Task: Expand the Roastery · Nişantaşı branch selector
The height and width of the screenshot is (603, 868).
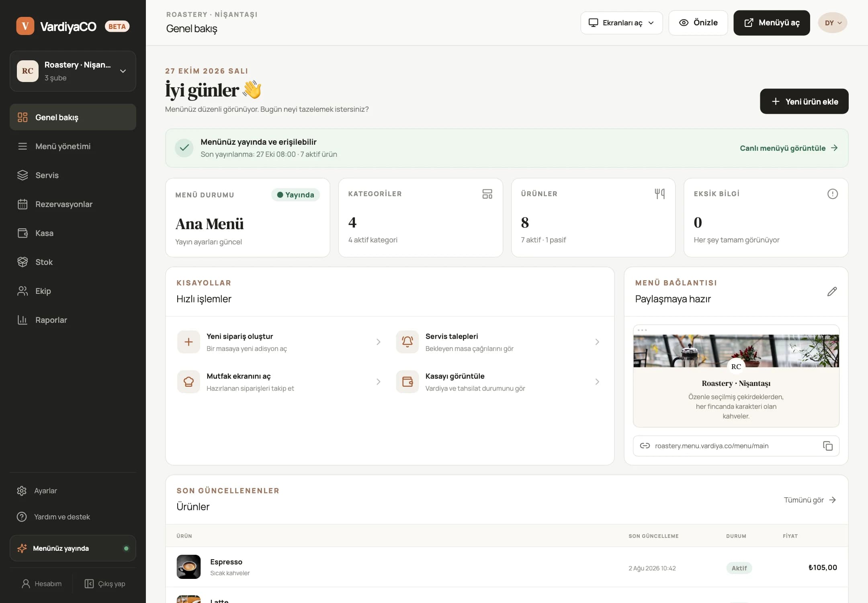Action: tap(73, 71)
